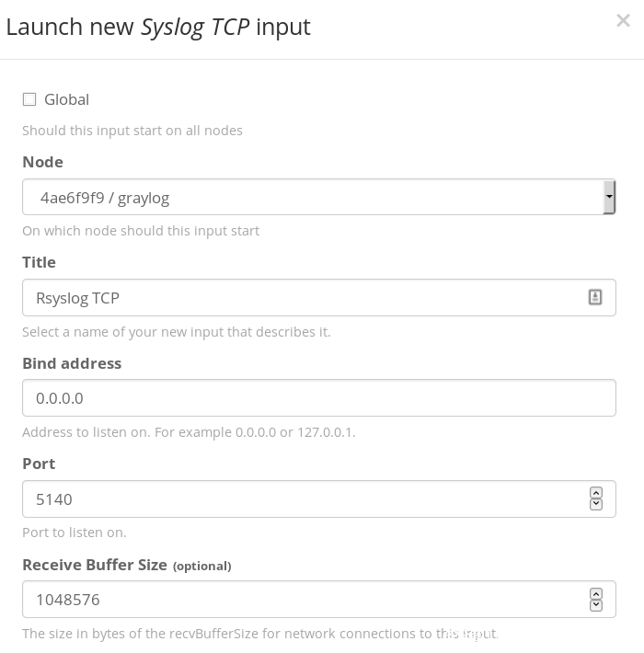This screenshot has width=644, height=653.
Task: Select the Receive Buffer Size input field
Action: pyautogui.click(x=304, y=600)
